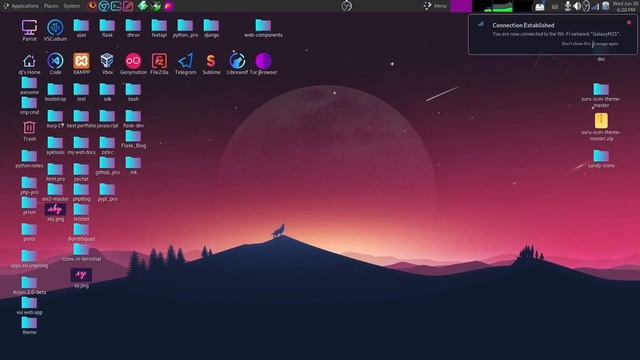Select the flask-dev folder
This screenshot has height=360, width=640.
tap(133, 119)
